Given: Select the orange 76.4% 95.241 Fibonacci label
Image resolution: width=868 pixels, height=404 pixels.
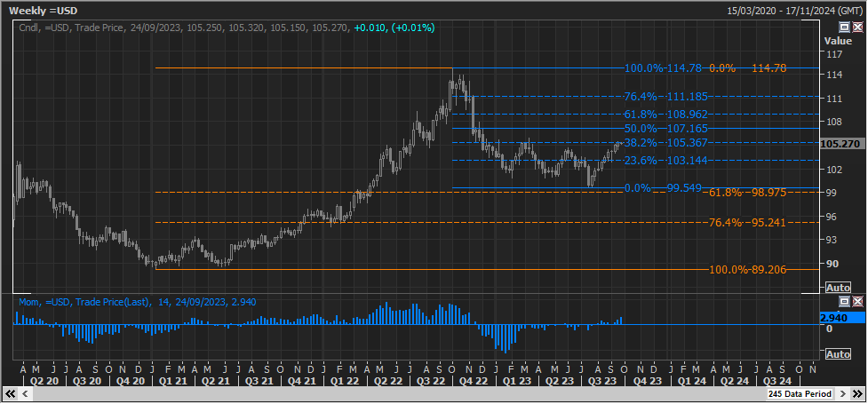Looking at the screenshot, I should point(747,223).
